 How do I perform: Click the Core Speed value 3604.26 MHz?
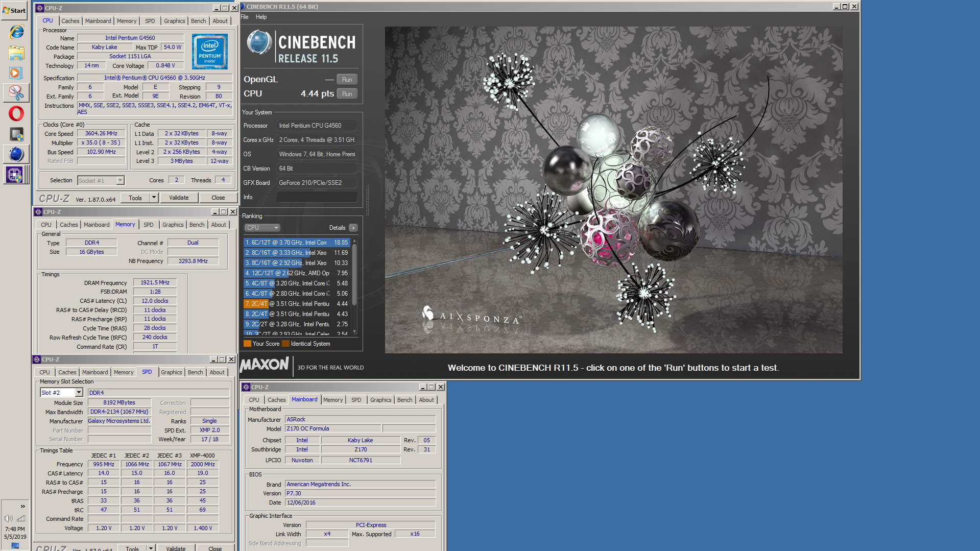point(101,133)
